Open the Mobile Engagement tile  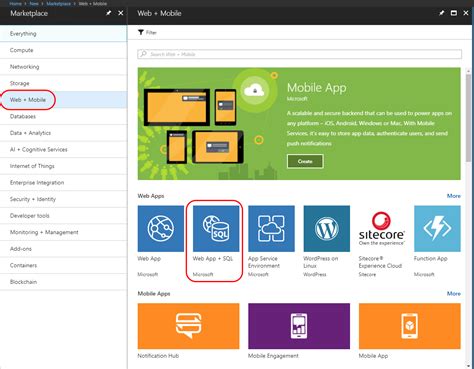point(299,326)
